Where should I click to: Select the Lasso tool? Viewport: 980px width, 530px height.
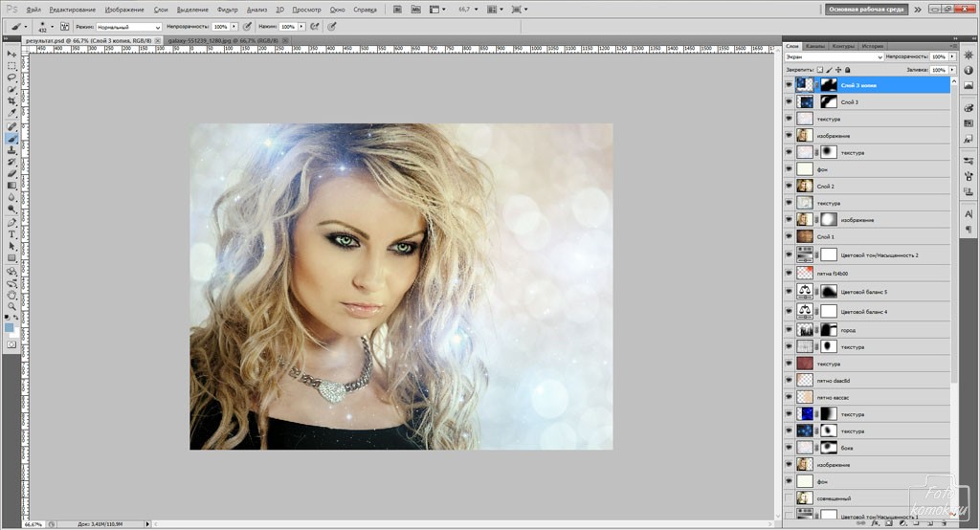[x=11, y=77]
